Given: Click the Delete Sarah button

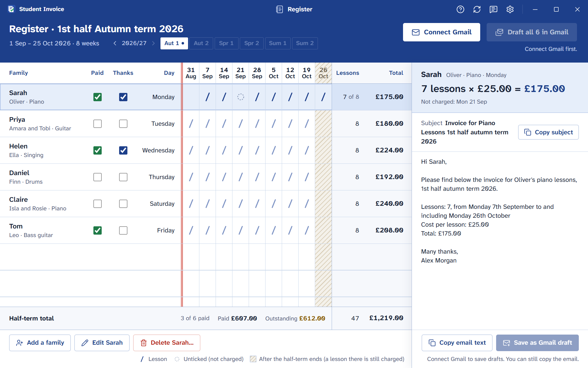Looking at the screenshot, I should pyautogui.click(x=167, y=343).
